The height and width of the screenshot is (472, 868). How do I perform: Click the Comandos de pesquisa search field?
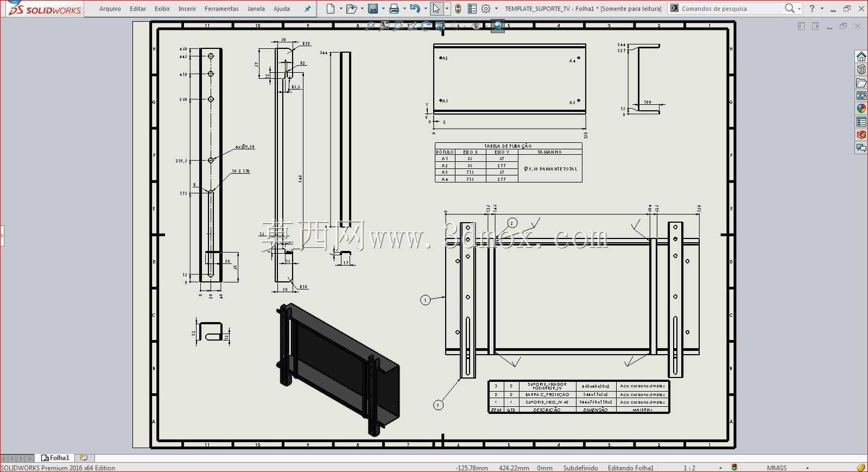point(725,9)
